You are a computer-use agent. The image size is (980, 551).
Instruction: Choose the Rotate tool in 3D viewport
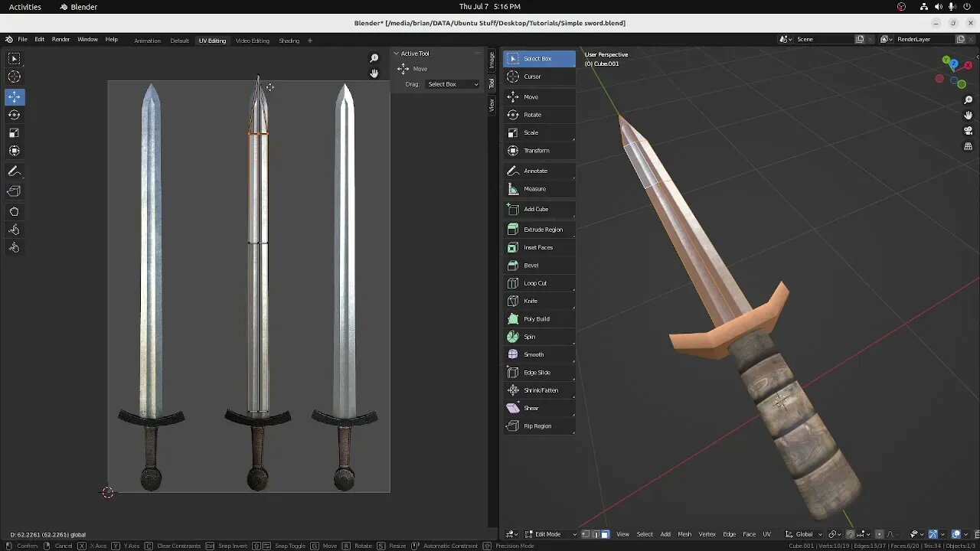(539, 115)
